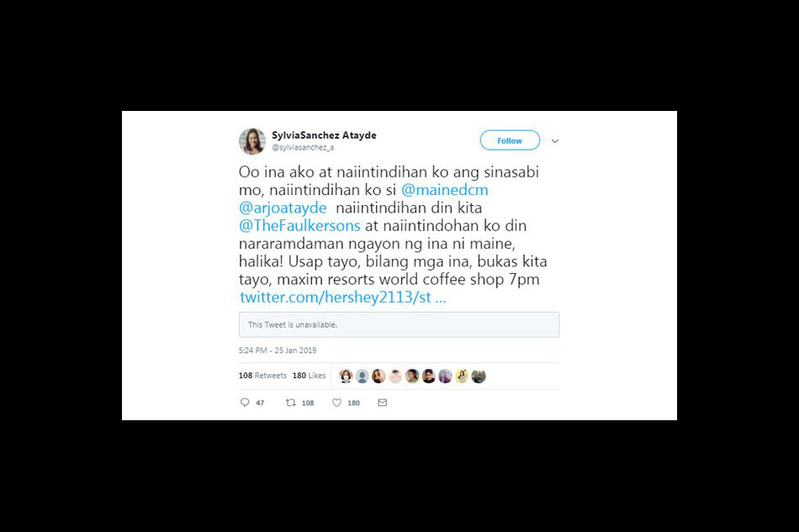Click the first liker avatar in row
Viewport: 799px width, 532px height.
(x=346, y=377)
